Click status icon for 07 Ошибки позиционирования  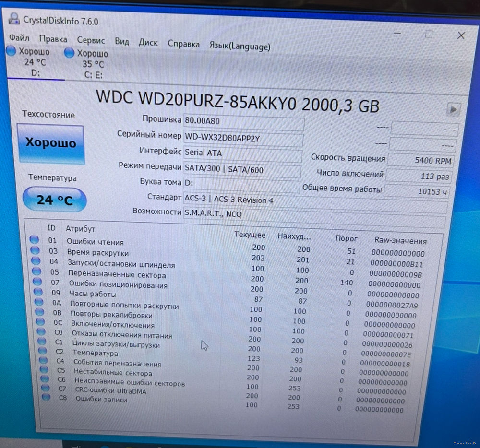37,282
